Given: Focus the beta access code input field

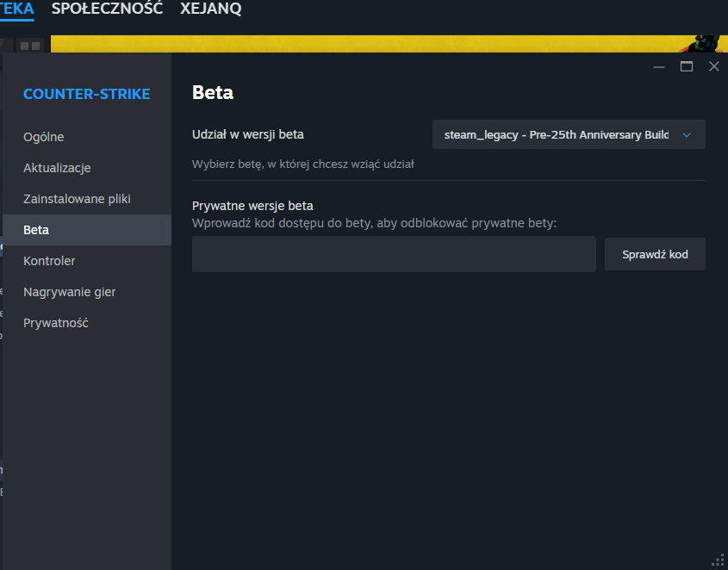Looking at the screenshot, I should click(394, 254).
